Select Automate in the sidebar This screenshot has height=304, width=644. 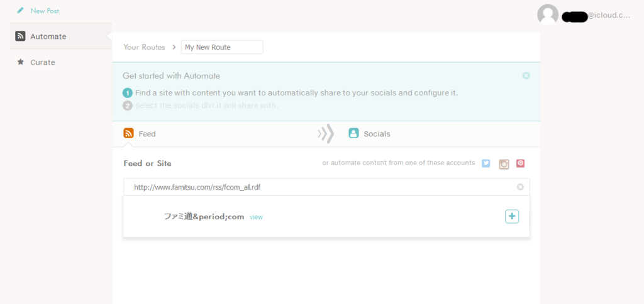(48, 36)
